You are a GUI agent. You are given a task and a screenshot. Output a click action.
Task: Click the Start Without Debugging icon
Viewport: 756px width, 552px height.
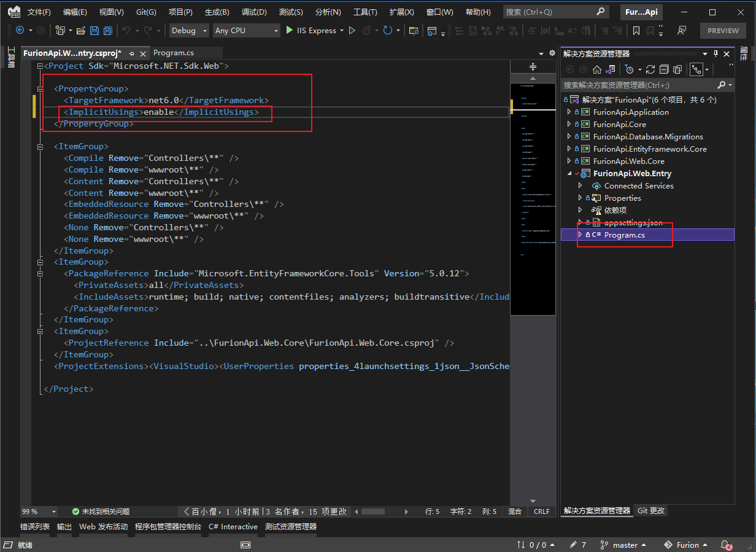(x=352, y=31)
